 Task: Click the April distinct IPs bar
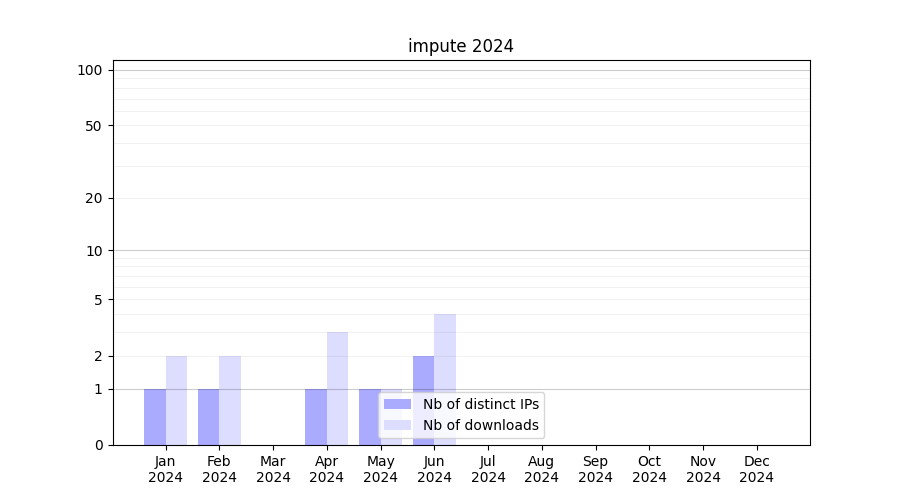tap(316, 417)
